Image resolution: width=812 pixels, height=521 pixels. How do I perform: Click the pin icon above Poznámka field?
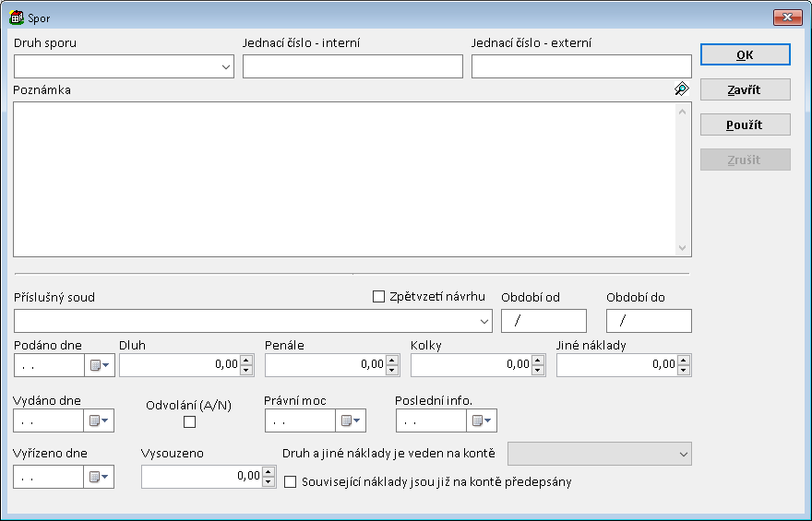(681, 89)
